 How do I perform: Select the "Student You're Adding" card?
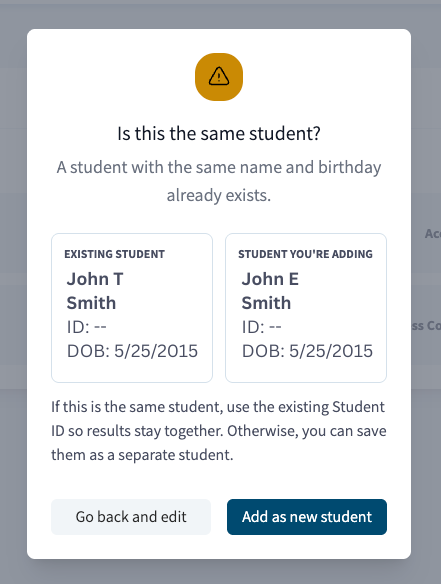pos(306,308)
